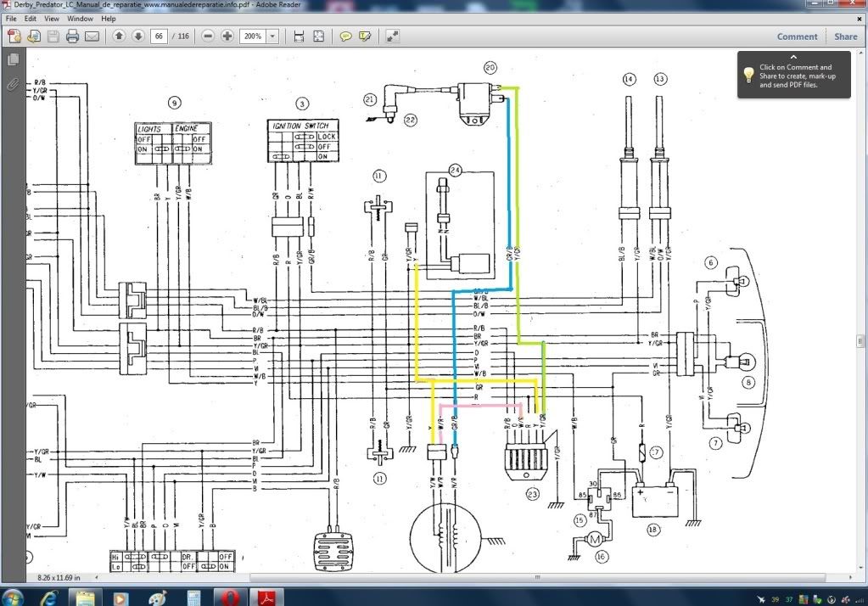Click the page number field showing 66
This screenshot has height=606, width=868.
[159, 36]
